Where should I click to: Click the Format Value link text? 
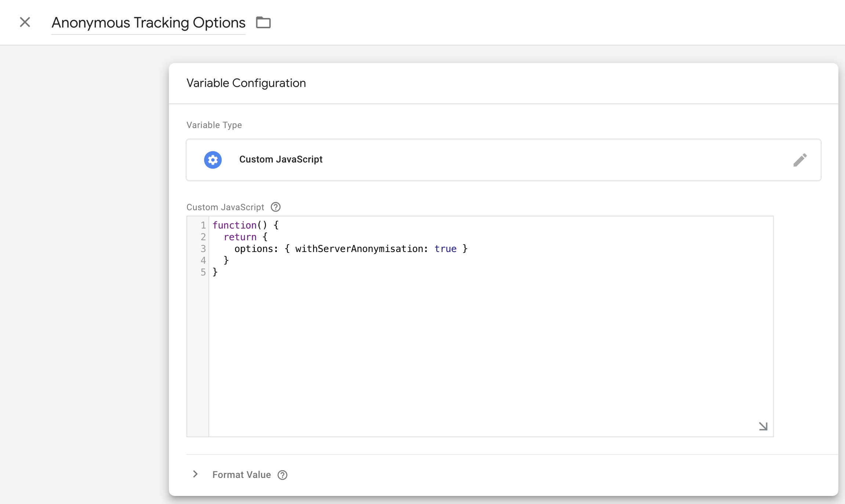click(x=241, y=475)
